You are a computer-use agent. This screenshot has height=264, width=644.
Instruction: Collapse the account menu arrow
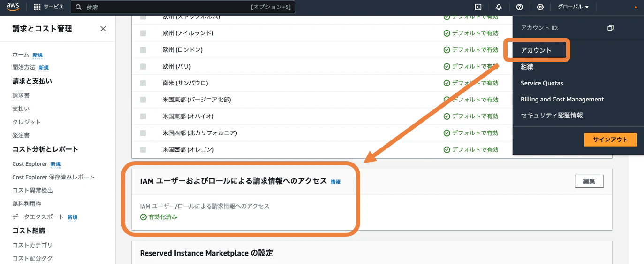[x=635, y=7]
